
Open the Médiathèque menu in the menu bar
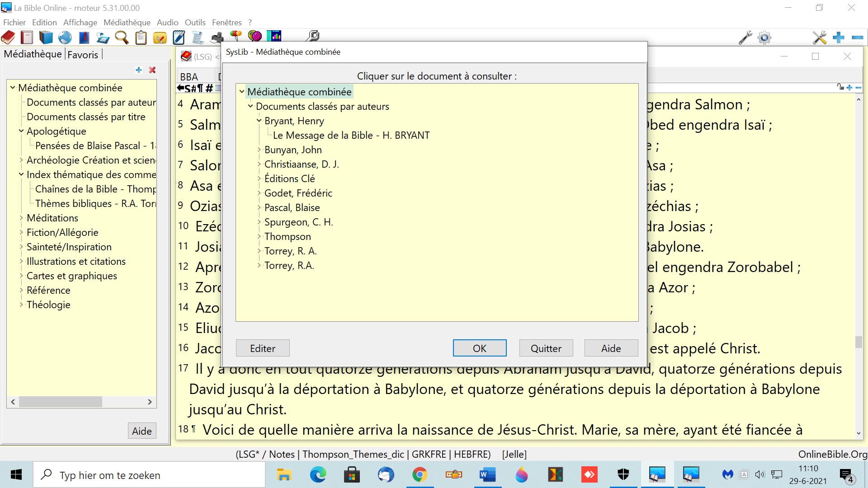tap(127, 22)
